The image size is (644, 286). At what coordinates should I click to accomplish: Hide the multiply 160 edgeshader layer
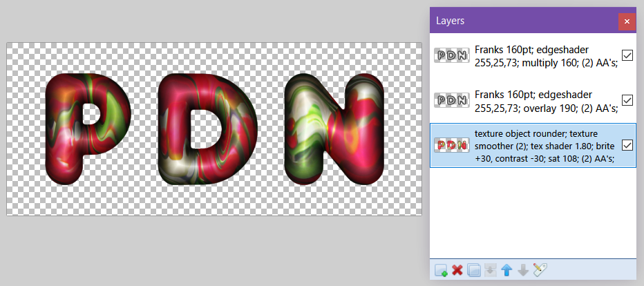click(627, 55)
